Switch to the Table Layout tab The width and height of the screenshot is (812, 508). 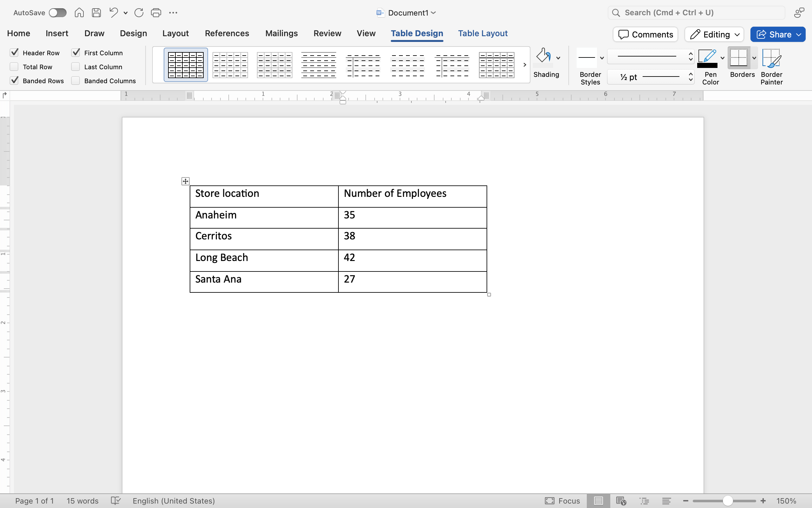(x=482, y=33)
